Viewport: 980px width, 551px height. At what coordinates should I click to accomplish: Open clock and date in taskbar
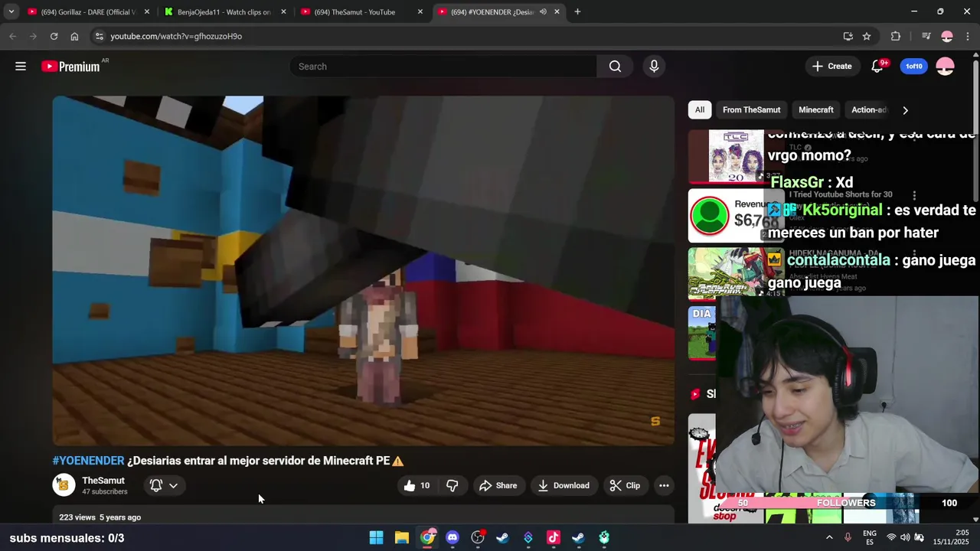click(951, 538)
